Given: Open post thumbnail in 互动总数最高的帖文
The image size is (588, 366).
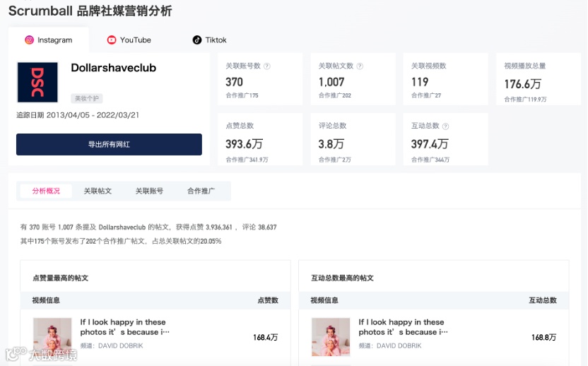Looking at the screenshot, I should (331, 337).
